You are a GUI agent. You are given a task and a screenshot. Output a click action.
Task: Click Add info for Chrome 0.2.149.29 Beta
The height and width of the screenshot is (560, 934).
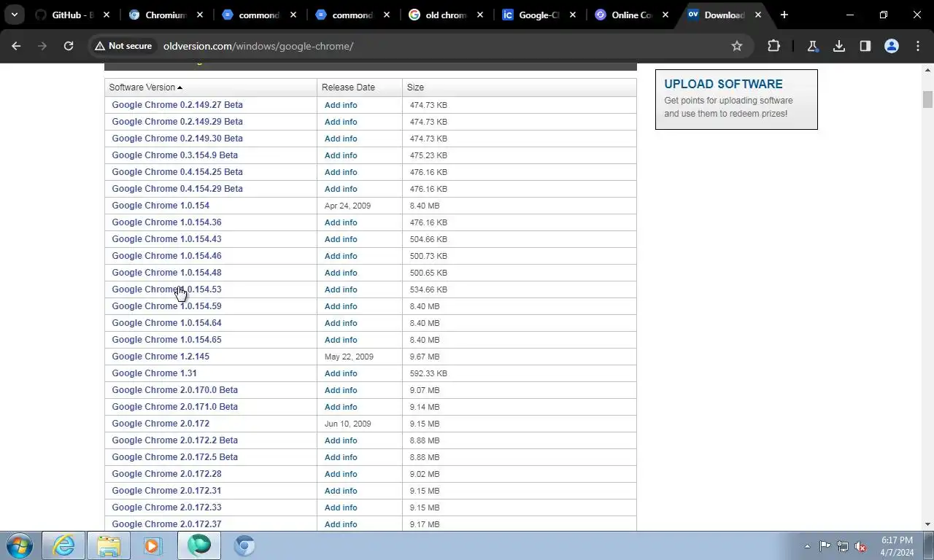341,122
